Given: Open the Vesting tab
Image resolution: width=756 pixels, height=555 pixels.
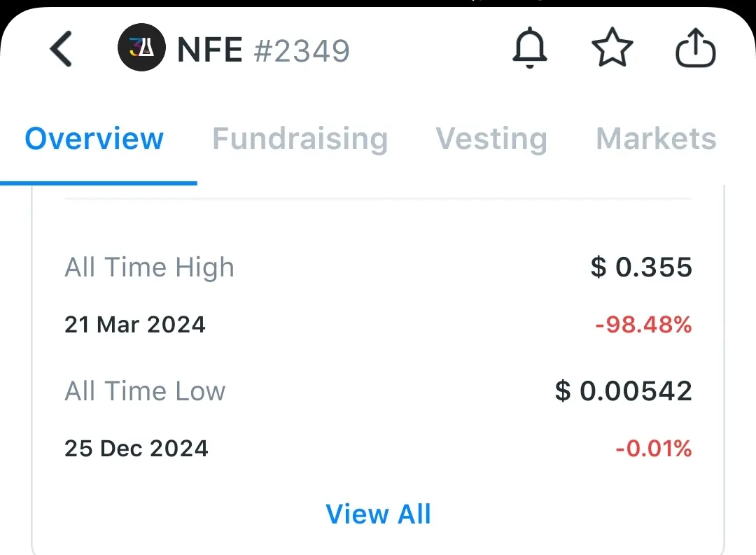Looking at the screenshot, I should 491,139.
